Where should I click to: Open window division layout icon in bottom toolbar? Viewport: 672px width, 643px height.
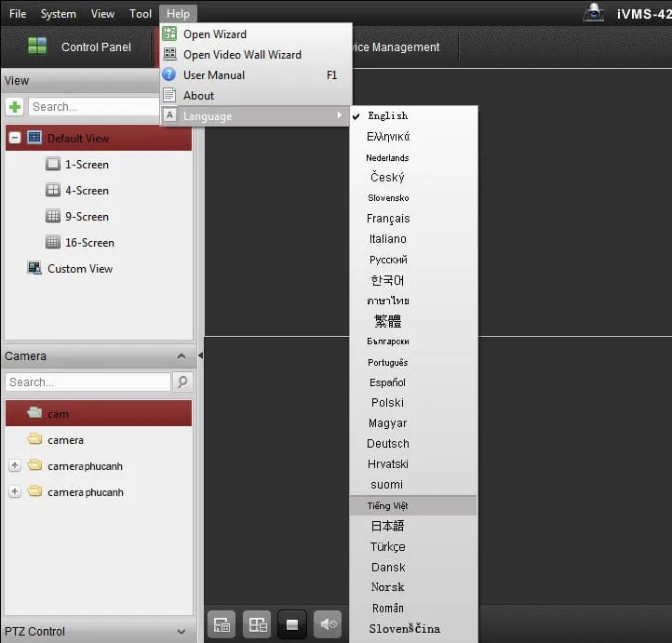click(257, 624)
